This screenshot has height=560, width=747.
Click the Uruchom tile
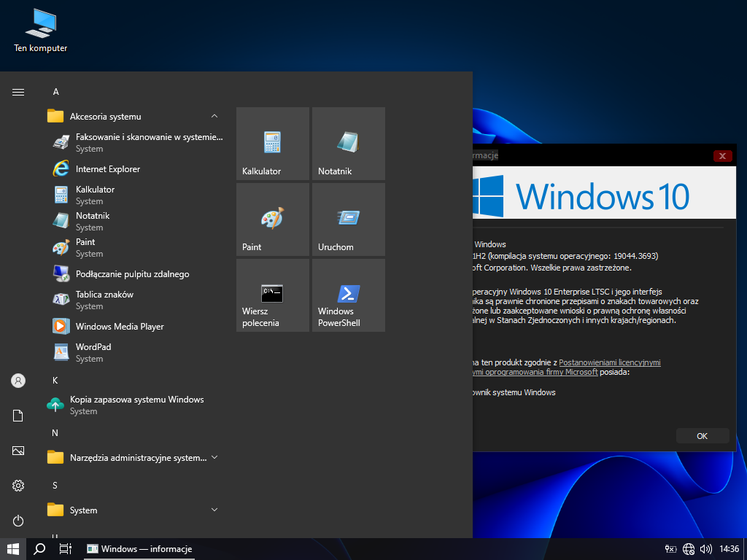point(349,219)
